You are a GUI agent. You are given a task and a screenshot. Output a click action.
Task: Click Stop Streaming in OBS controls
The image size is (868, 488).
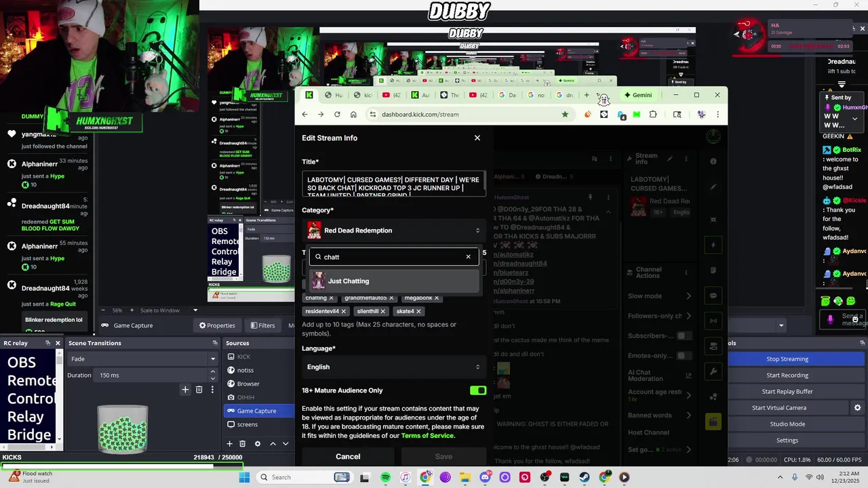tap(787, 359)
